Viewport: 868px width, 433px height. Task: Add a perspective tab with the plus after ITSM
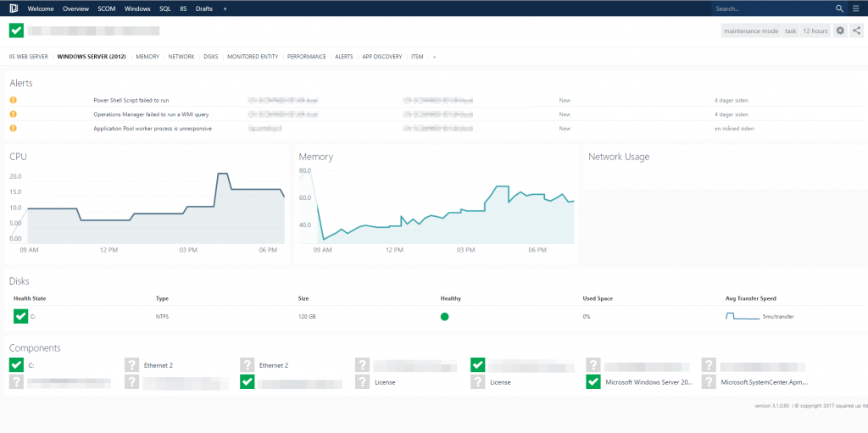[x=435, y=57]
